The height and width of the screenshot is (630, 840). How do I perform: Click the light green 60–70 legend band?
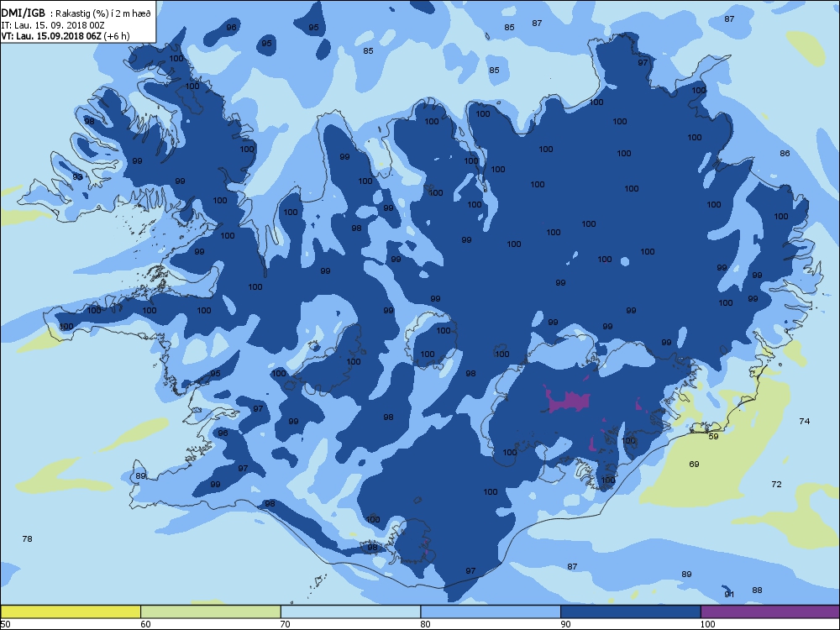211,612
